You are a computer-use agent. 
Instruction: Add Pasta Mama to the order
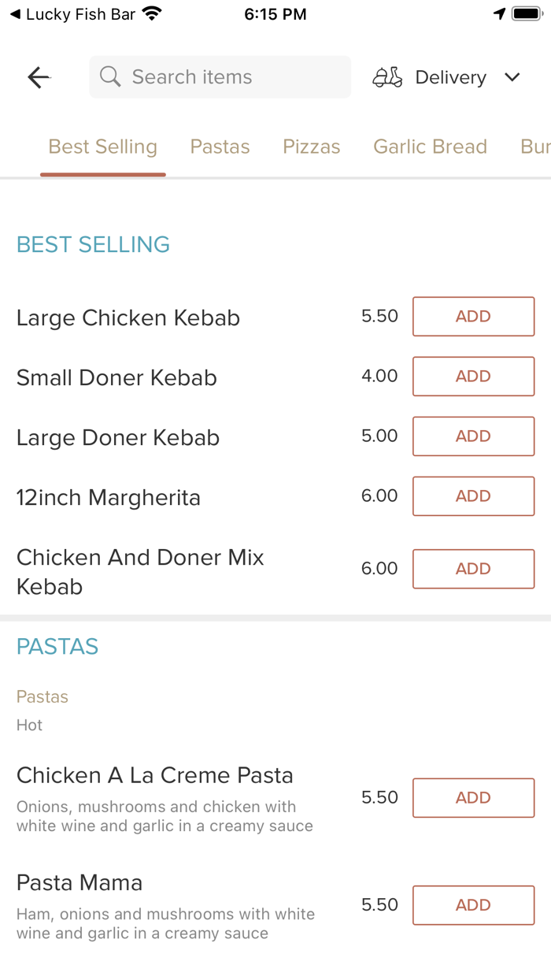(473, 904)
